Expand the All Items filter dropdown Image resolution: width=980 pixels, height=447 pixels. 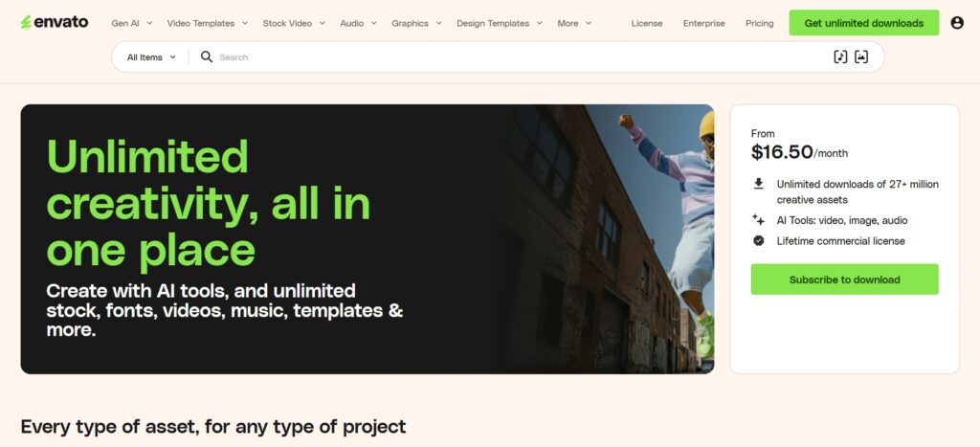151,56
